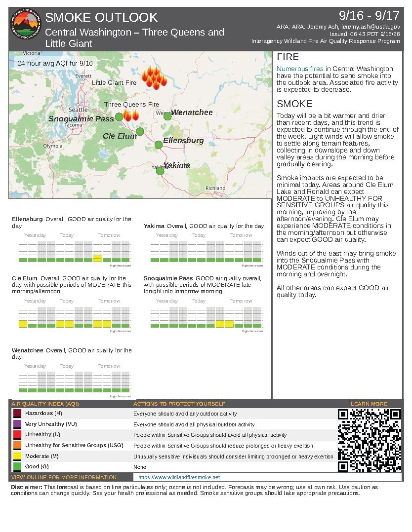Click 'Issued: 06:43 PDT 9/16/26' text
Image resolution: width=412 pixels, height=532 pixels.
(x=365, y=34)
